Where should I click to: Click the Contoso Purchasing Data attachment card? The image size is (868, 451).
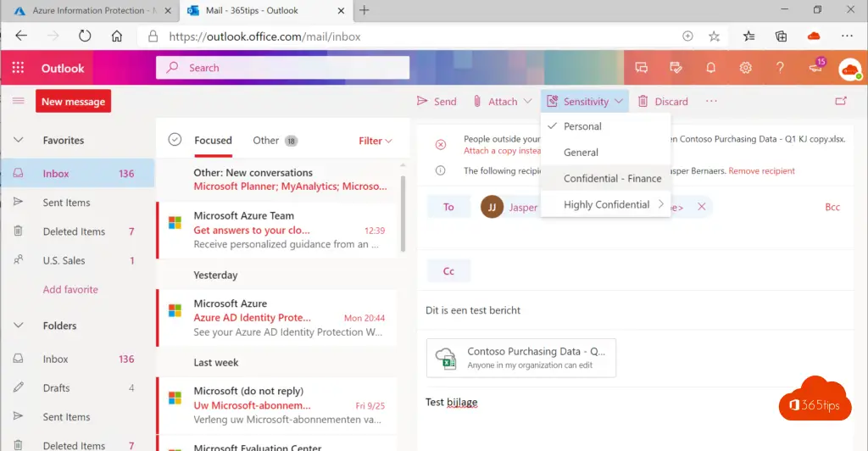(x=521, y=358)
